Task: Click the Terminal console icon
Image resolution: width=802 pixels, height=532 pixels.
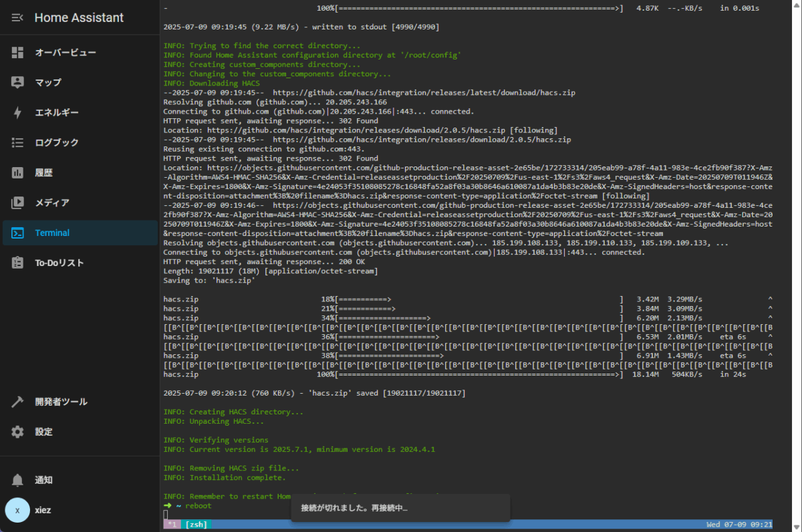Action: click(x=17, y=233)
